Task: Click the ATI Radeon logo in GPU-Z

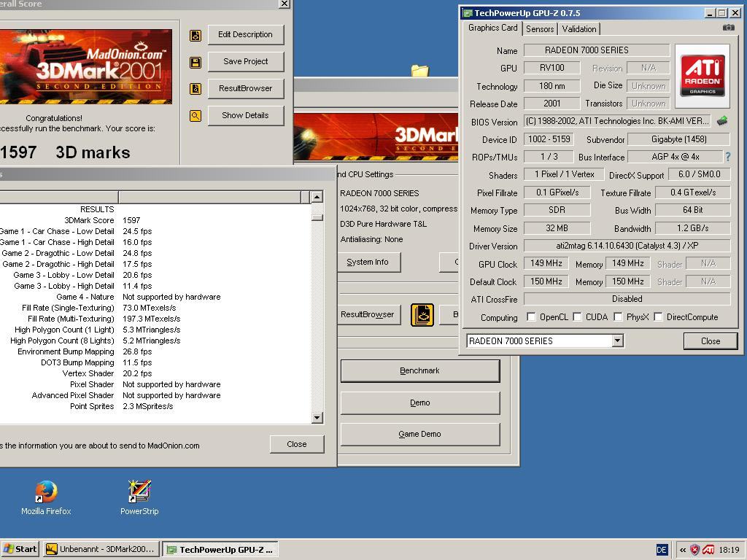Action: point(703,76)
